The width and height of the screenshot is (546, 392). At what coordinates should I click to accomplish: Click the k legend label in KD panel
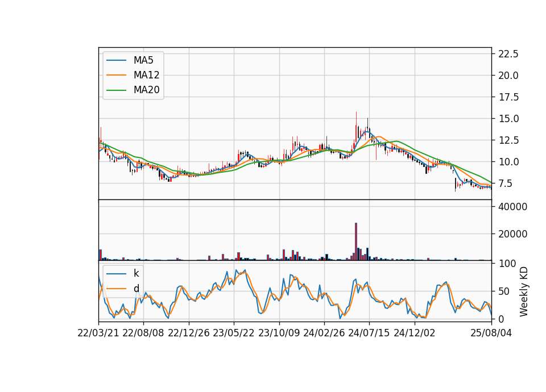click(136, 273)
